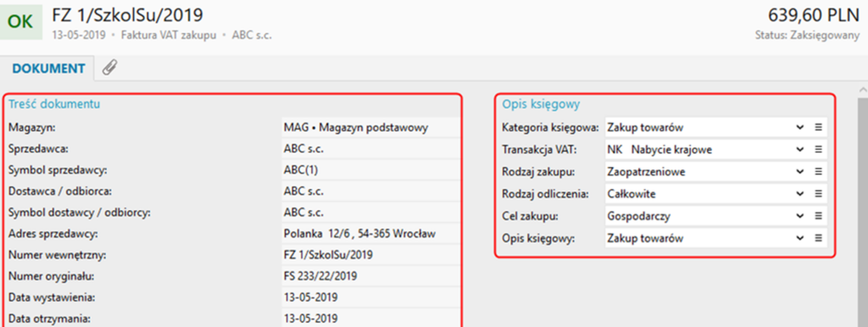The width and height of the screenshot is (868, 327).
Task: Open menu icon beside Kategoria księgowa
Action: point(818,127)
